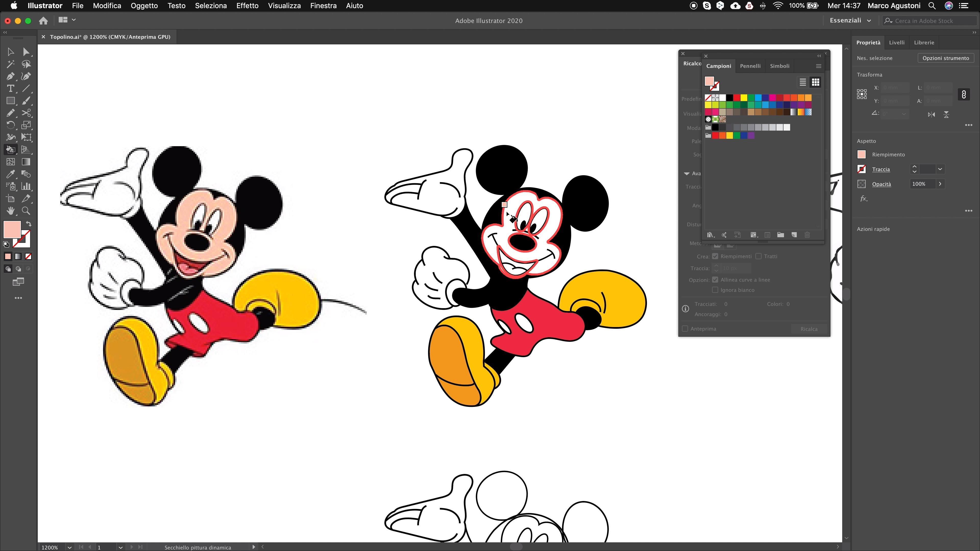Open the Finestra menu

[x=323, y=6]
